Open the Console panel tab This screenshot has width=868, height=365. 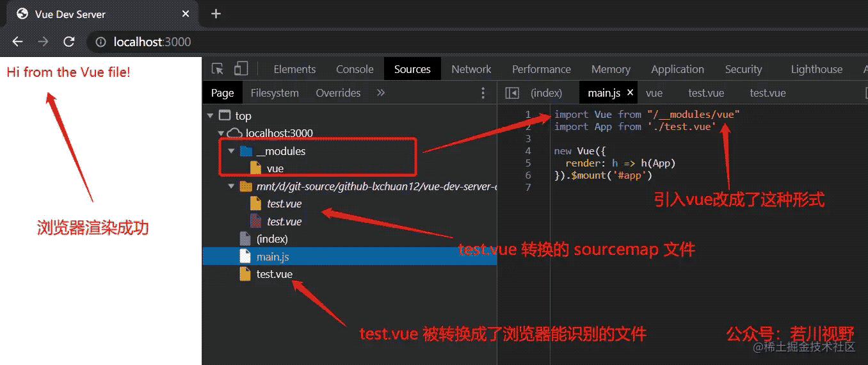tap(355, 69)
